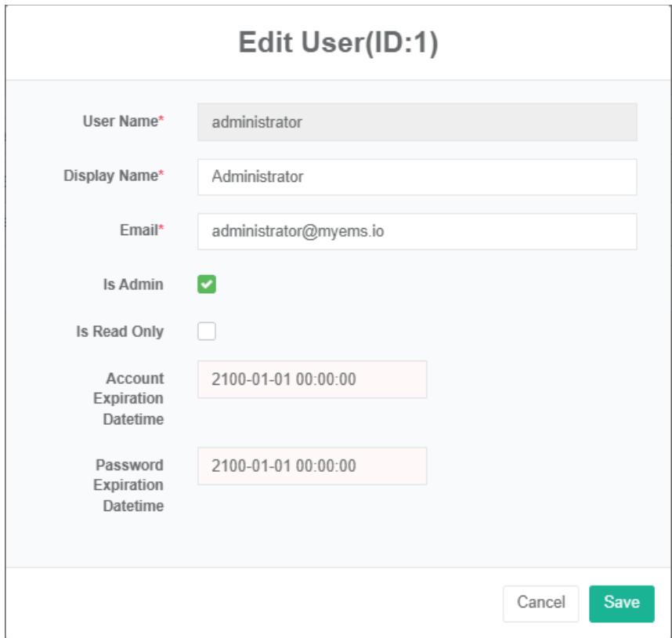672x638 pixels.
Task: Click the Save button
Action: 621,603
